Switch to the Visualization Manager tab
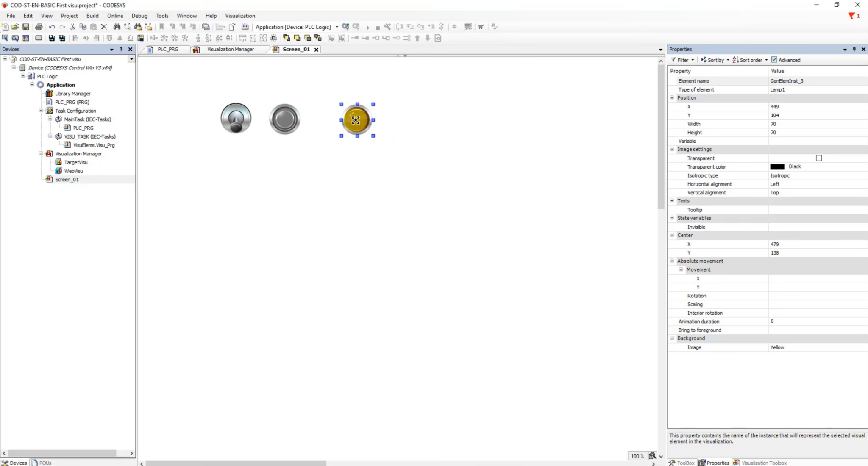The image size is (868, 466). tap(230, 49)
